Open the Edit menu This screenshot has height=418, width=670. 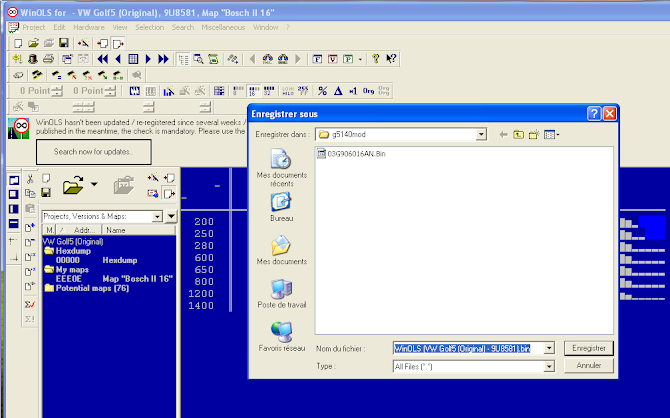[x=59, y=27]
